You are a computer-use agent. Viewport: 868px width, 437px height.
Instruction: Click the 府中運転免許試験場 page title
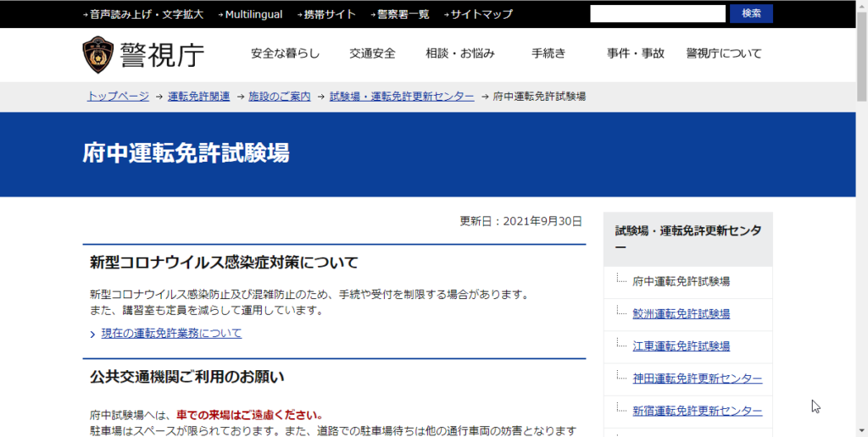click(186, 153)
